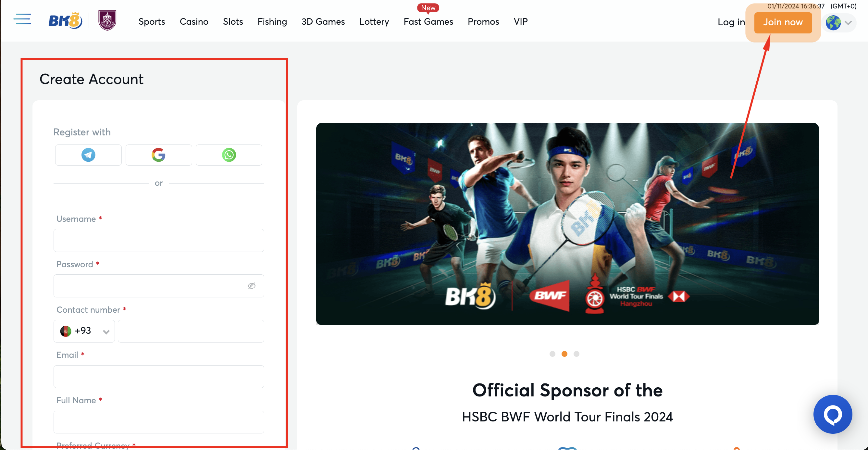The image size is (868, 450).
Task: Expand the +93 country code dropdown
Action: (84, 331)
